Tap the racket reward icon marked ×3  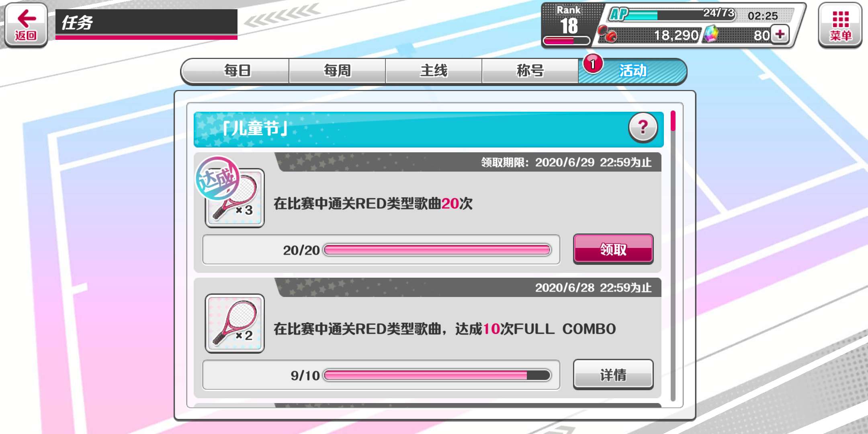(x=235, y=198)
